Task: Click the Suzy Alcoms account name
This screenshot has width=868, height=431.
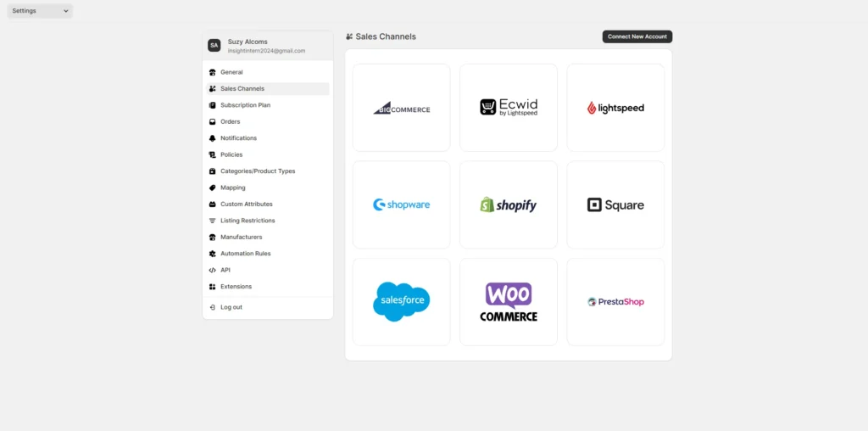Action: click(248, 42)
